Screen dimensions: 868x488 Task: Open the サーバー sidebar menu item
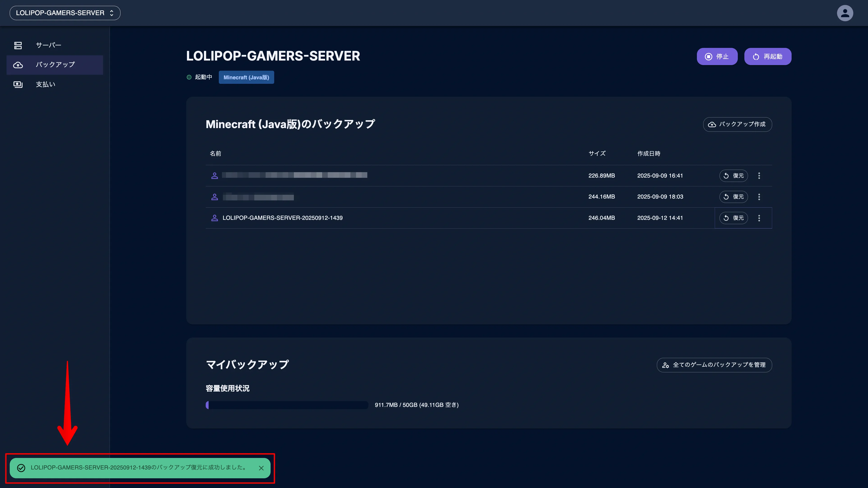pyautogui.click(x=49, y=45)
